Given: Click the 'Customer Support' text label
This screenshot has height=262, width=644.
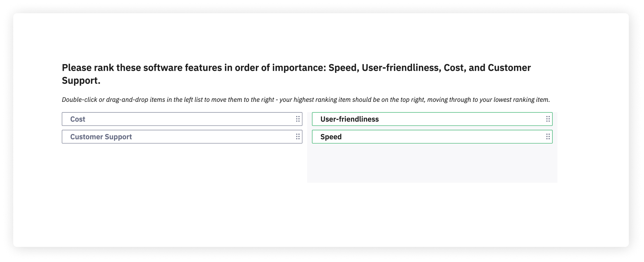Looking at the screenshot, I should (x=101, y=137).
